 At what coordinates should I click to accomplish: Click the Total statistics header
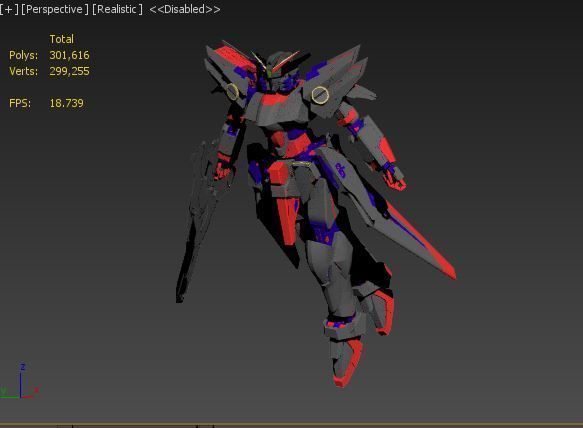(61, 39)
